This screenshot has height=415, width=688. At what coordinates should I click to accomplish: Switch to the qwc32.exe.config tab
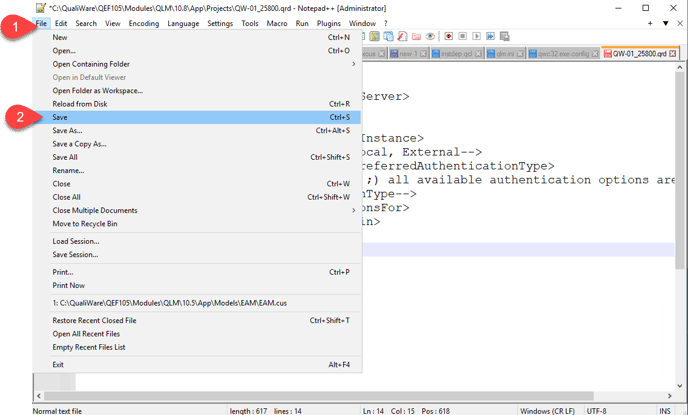(564, 54)
